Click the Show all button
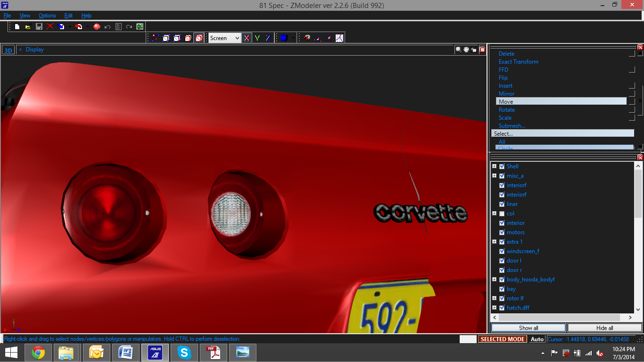Screen dimensions: 644x362 (528, 328)
